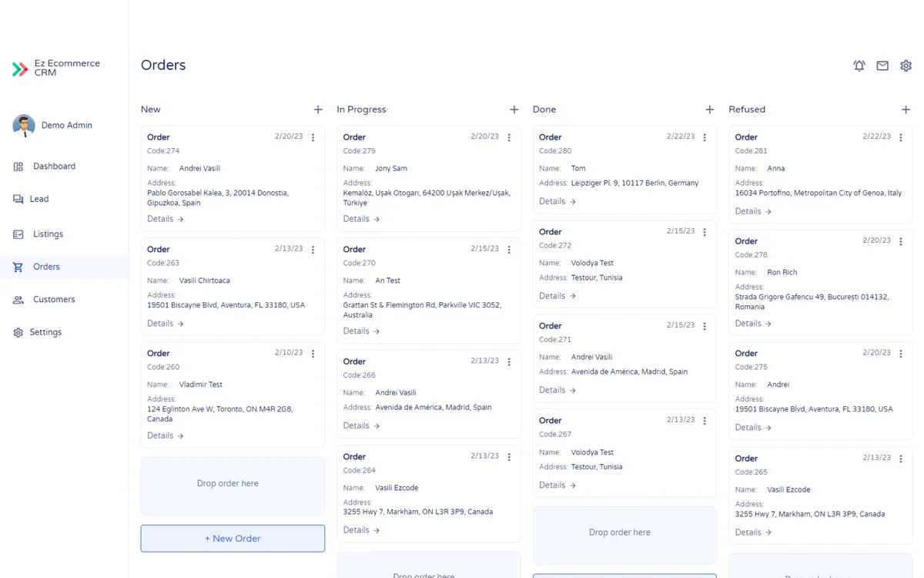Open three-dot menu of order Code:274
924x578 pixels.
pos(313,138)
